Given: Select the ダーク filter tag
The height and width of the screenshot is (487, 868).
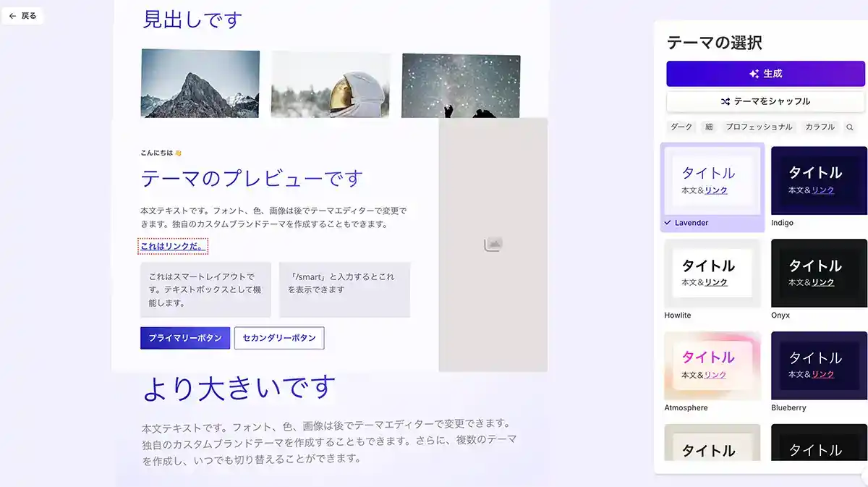Looking at the screenshot, I should 681,127.
